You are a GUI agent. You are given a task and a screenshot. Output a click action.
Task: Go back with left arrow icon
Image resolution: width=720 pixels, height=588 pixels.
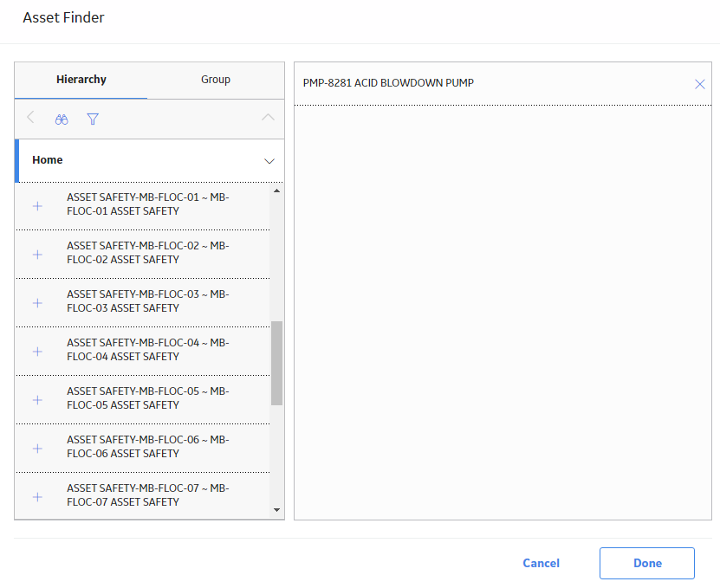pos(31,118)
